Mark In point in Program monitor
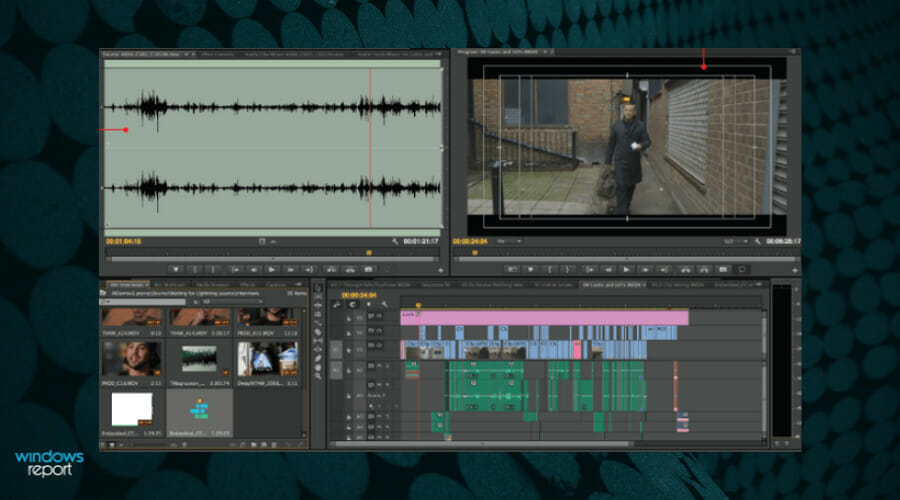The image size is (900, 500). pyautogui.click(x=550, y=269)
